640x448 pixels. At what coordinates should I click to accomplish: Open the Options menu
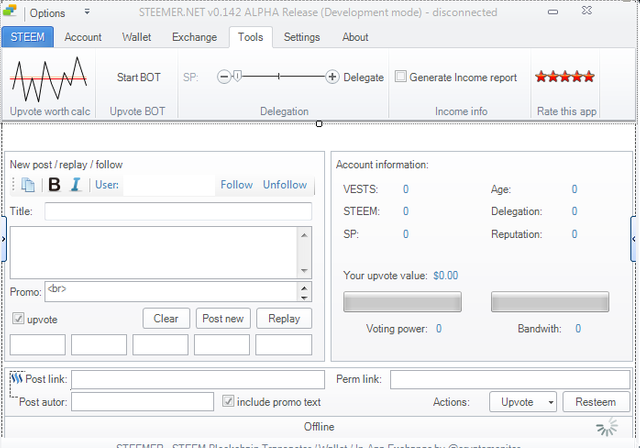pyautogui.click(x=47, y=13)
